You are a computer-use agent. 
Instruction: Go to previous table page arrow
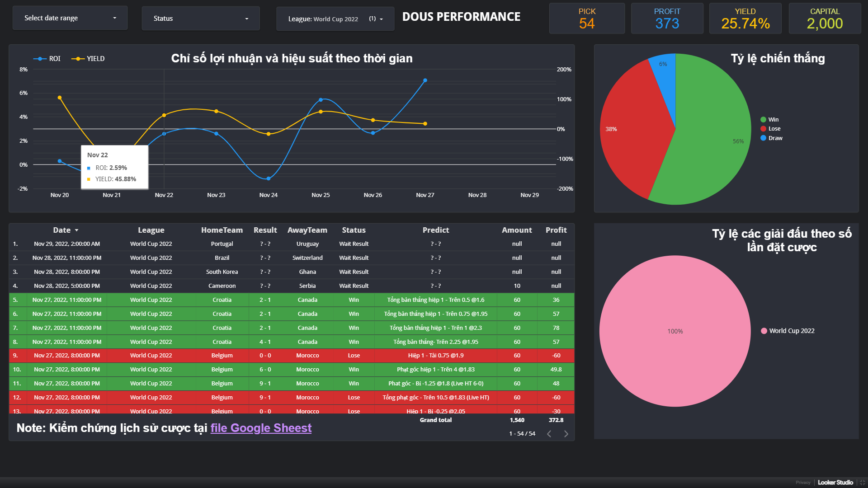[549, 434]
